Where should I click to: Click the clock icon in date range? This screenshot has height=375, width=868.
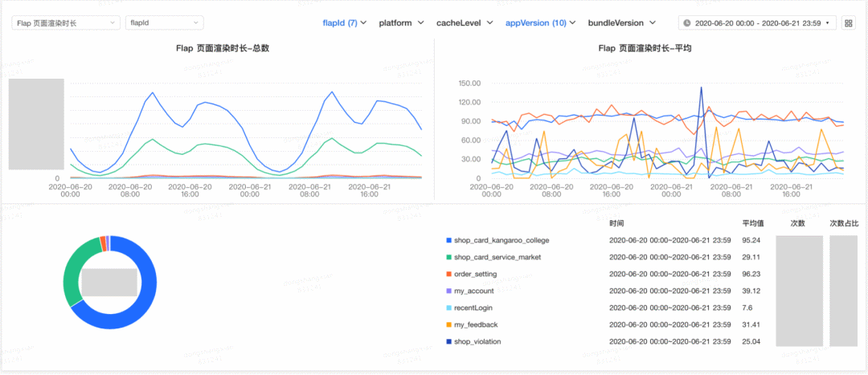point(687,23)
